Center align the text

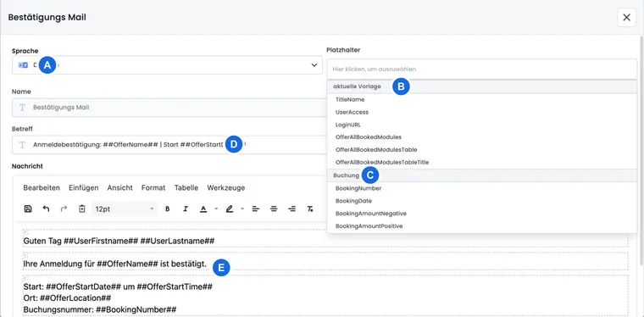274,209
